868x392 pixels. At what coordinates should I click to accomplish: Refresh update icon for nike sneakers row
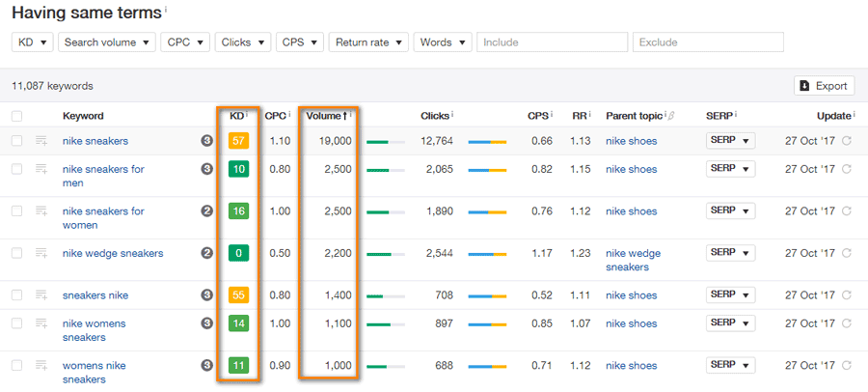coord(847,141)
